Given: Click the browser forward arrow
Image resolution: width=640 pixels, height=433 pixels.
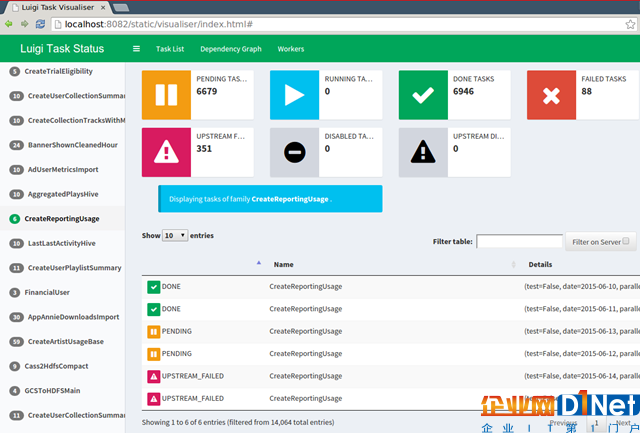Looking at the screenshot, I should click(x=24, y=24).
